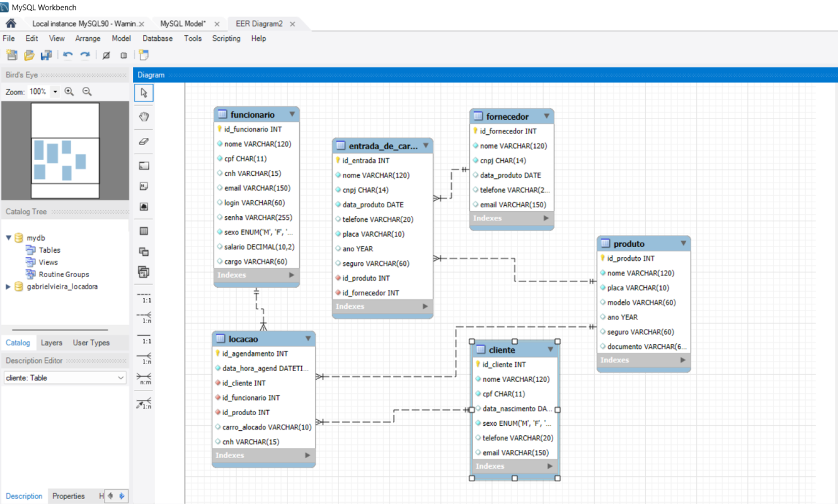Click the Save Model floppy icon
The width and height of the screenshot is (838, 504).
46,55
